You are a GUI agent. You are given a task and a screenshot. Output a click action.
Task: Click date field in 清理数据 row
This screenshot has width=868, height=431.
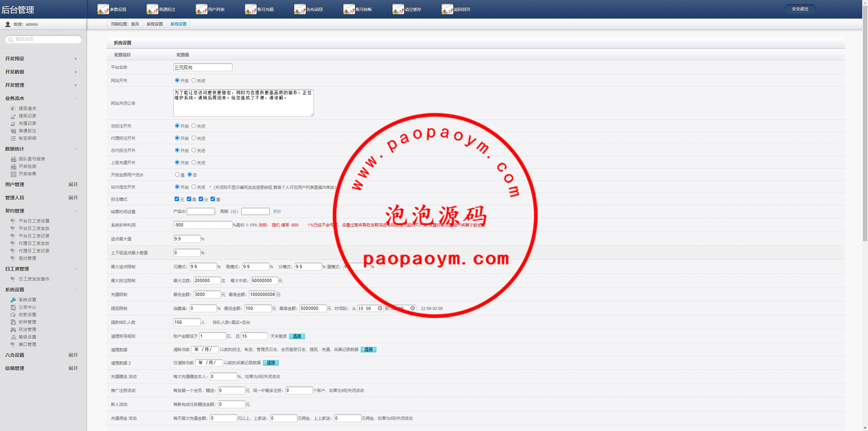[205, 350]
